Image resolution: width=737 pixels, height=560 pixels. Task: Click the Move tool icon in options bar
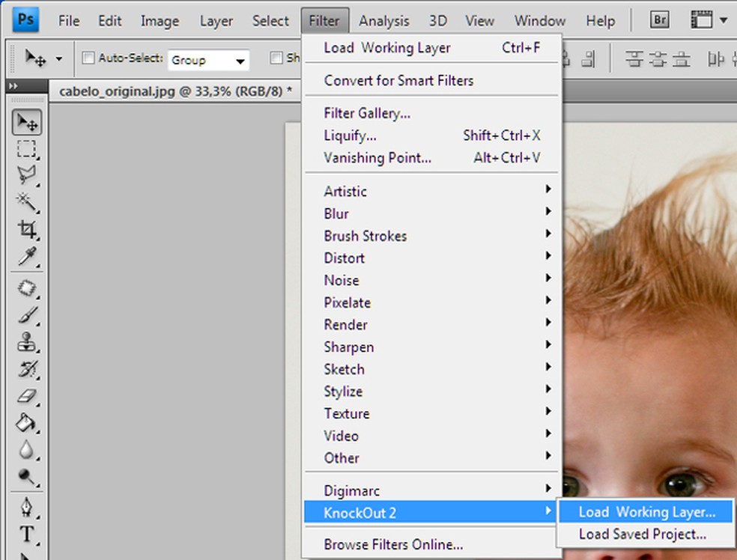pyautogui.click(x=36, y=58)
